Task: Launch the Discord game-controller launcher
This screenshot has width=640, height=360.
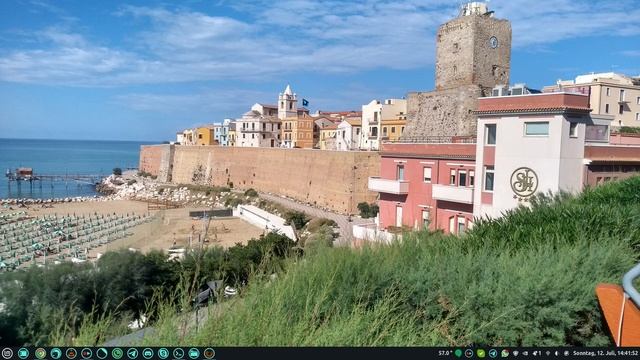Action: (148, 353)
